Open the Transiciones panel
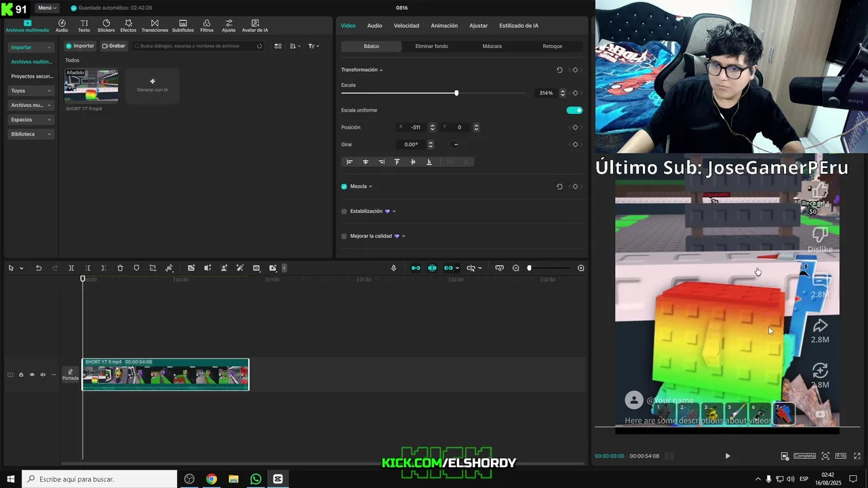Screen dimensions: 868x488 (155, 26)
